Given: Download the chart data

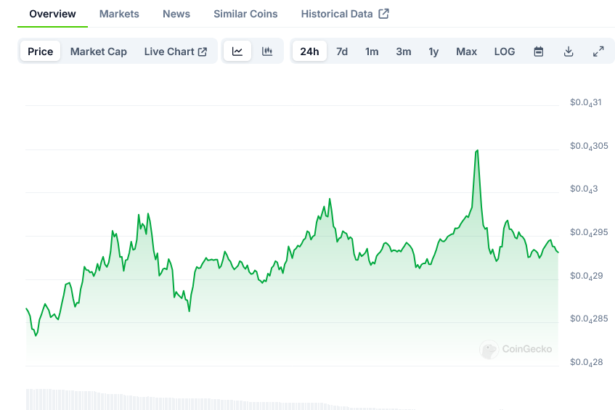Looking at the screenshot, I should pyautogui.click(x=568, y=52).
